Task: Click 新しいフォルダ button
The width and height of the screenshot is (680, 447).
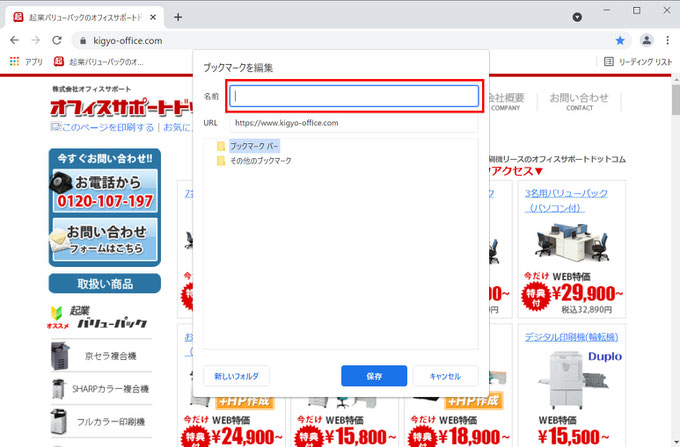Action: pyautogui.click(x=236, y=376)
